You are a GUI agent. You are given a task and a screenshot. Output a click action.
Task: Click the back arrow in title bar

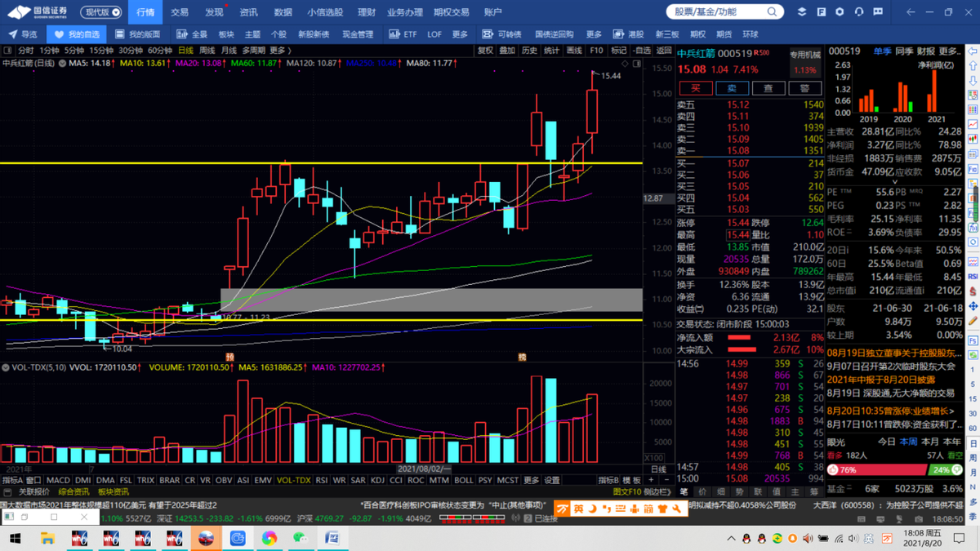pos(911,12)
